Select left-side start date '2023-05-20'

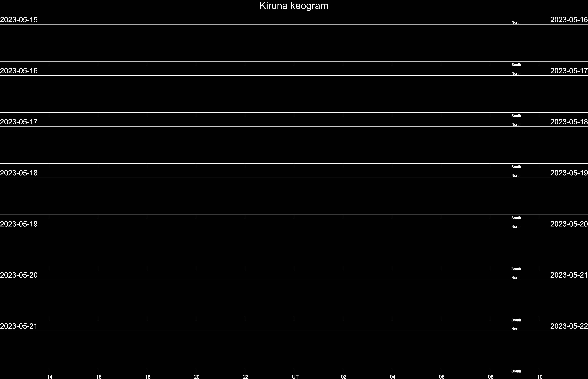click(19, 275)
